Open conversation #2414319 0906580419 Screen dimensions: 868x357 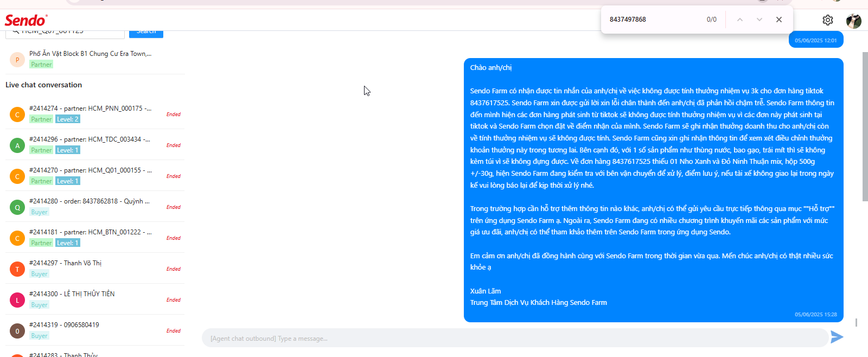[95, 330]
